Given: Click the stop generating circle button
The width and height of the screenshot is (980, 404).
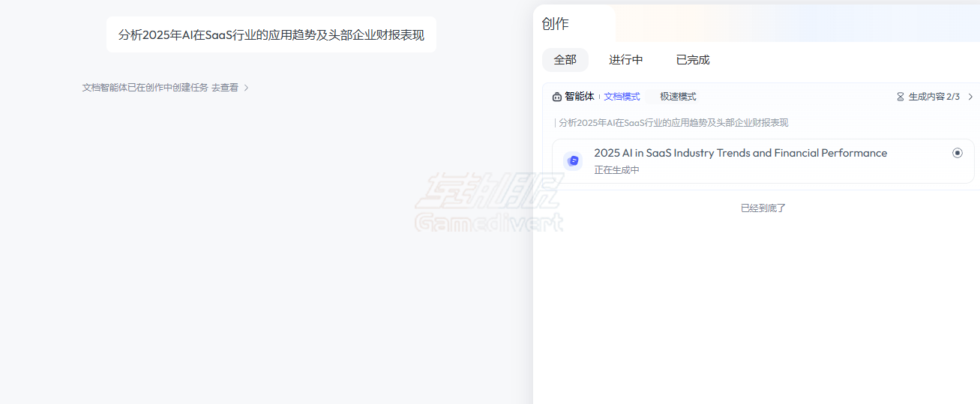Looking at the screenshot, I should coord(958,153).
